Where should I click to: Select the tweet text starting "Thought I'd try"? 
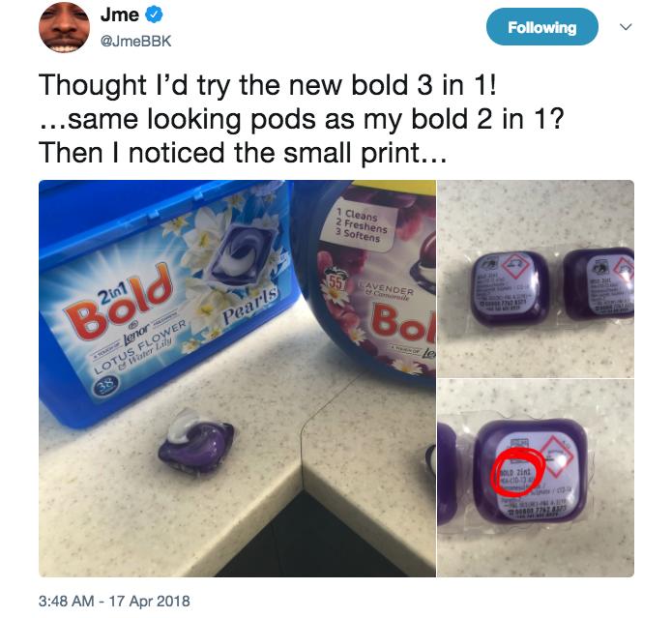coord(302,119)
